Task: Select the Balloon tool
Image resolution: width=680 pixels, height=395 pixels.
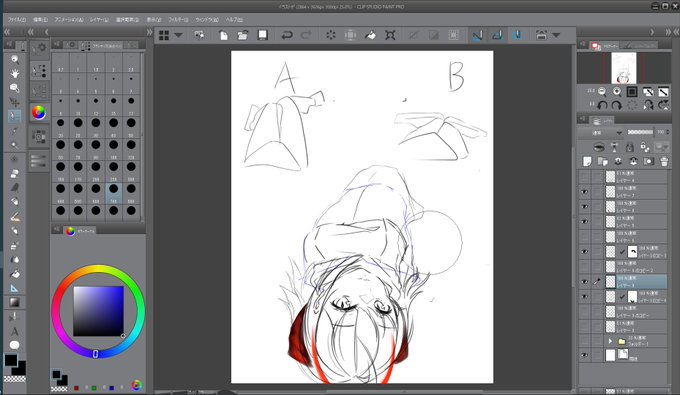Action: (x=14, y=345)
